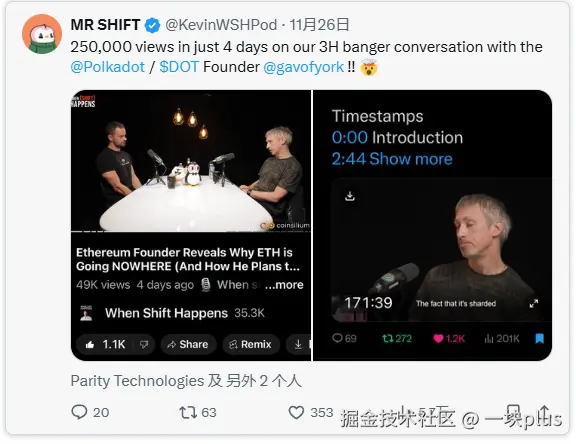Viewport: 576px width, 444px height.
Task: Open the @Polkadot mention link
Action: click(108, 67)
